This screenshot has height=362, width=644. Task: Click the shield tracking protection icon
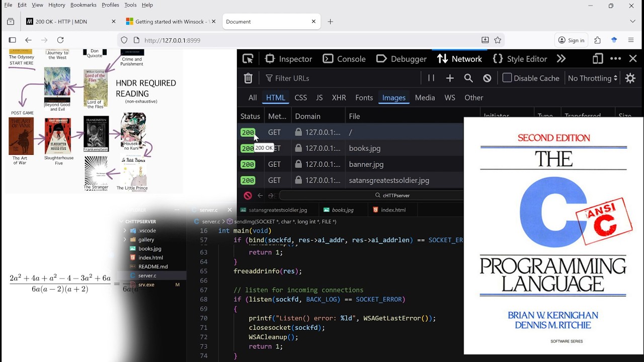[x=124, y=40]
